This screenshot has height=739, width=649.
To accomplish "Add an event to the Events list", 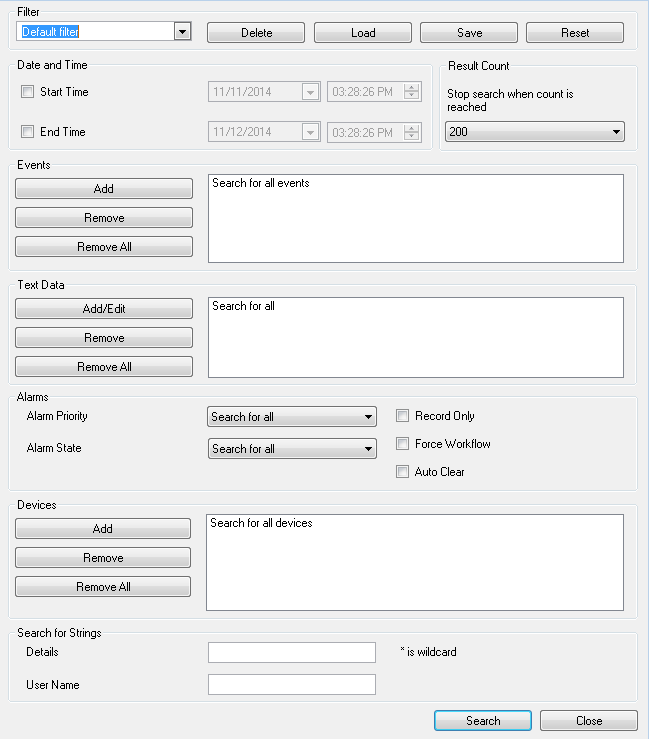I will 104,189.
